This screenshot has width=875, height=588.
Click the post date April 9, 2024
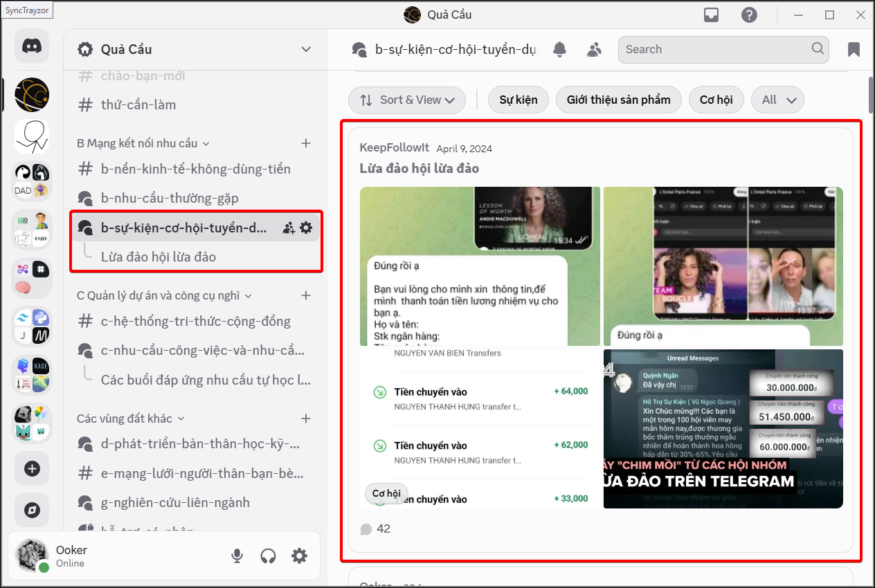464,149
